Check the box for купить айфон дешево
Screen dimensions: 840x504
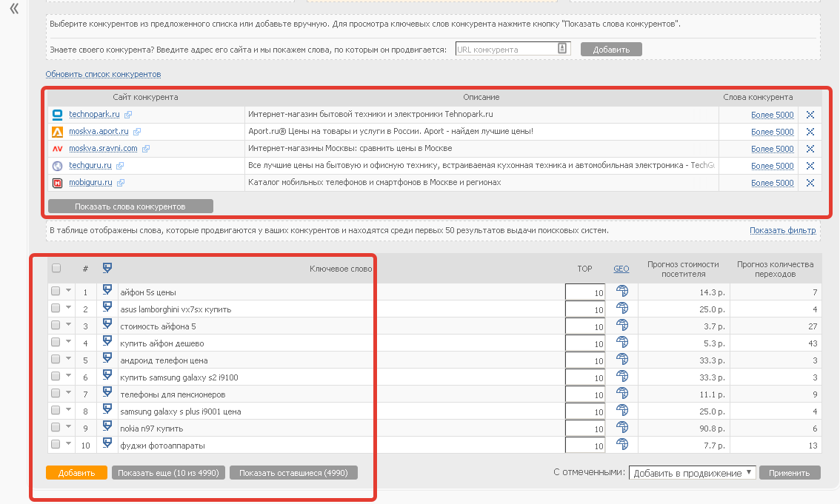56,342
